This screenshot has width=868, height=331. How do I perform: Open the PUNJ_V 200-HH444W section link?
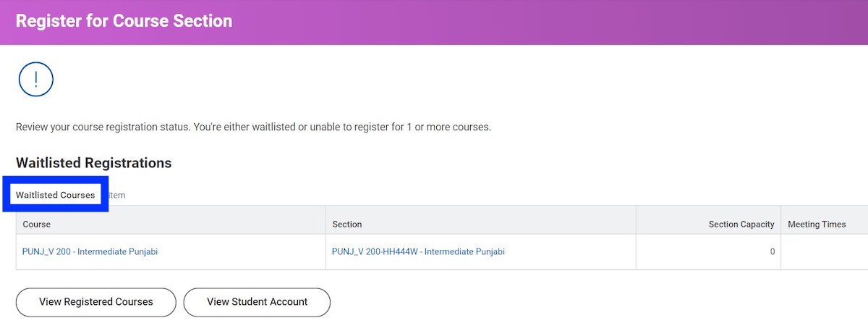pos(418,252)
